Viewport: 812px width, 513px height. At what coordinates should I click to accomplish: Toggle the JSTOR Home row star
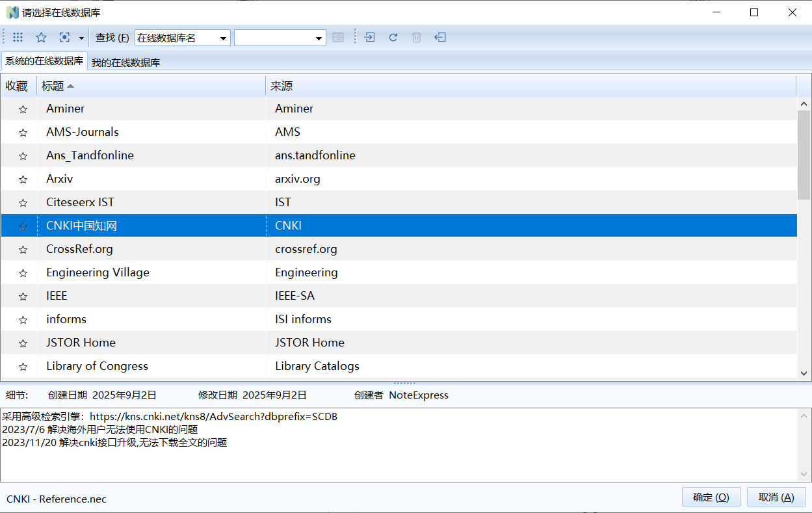[x=23, y=343]
